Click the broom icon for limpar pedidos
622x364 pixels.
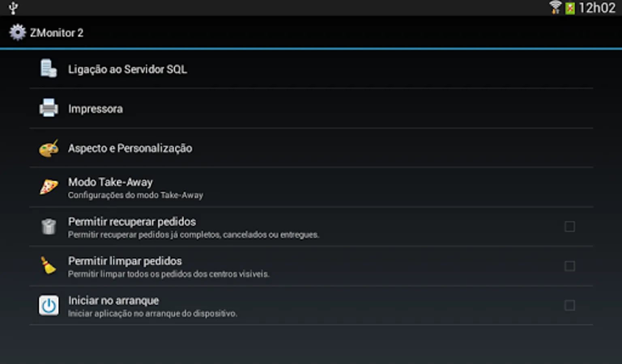pyautogui.click(x=49, y=265)
